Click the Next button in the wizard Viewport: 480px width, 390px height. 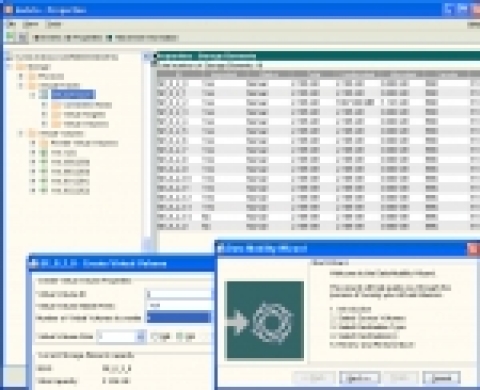point(359,378)
